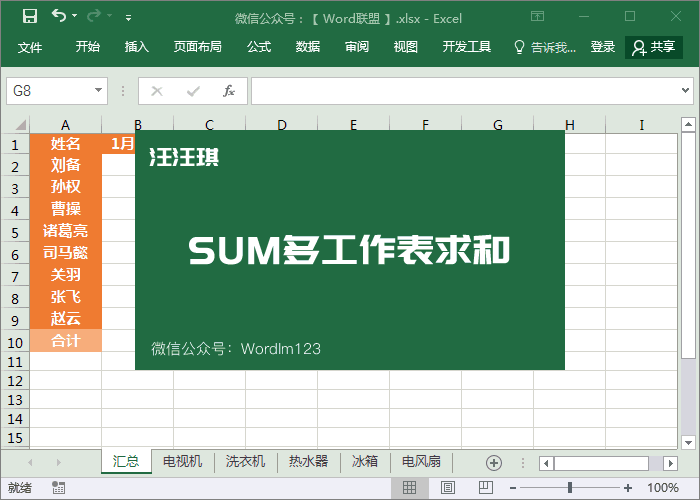This screenshot has height=500, width=700.
Task: Click horizontal scrollbar right arrow
Action: pyautogui.click(x=670, y=463)
